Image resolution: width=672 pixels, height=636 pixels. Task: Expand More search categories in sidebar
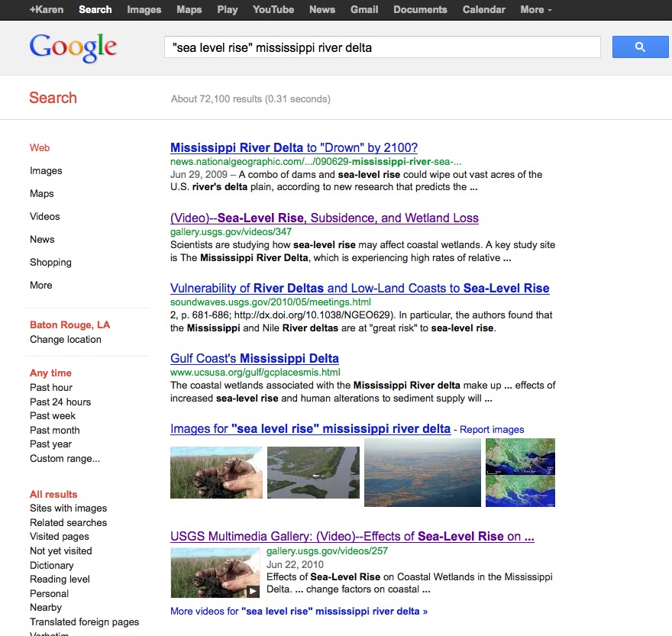[x=41, y=285]
